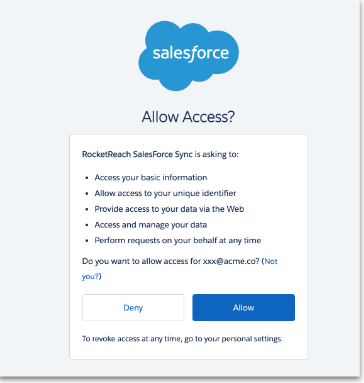Screen dimensions: 364x383
Task: Reject the request using Deny
Action: 133,307
